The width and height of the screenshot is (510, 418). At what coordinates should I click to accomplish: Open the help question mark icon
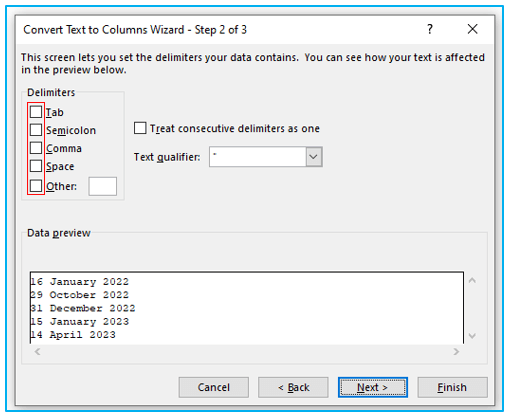[430, 29]
